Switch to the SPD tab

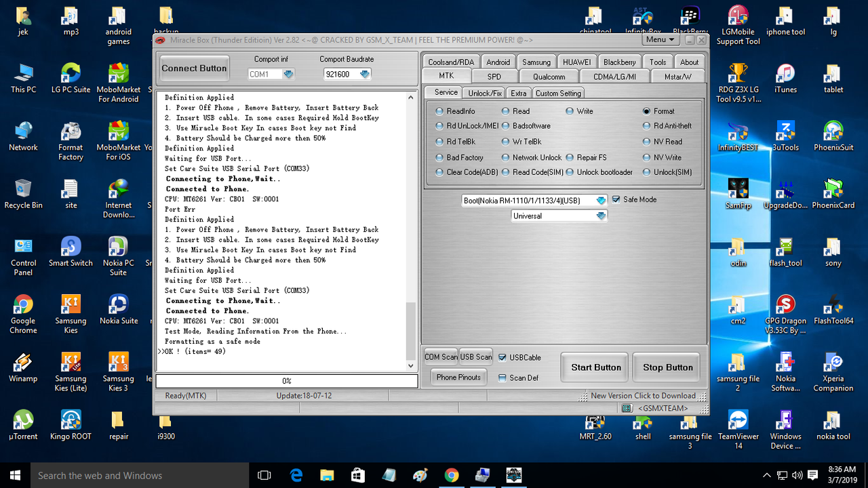[x=494, y=77]
